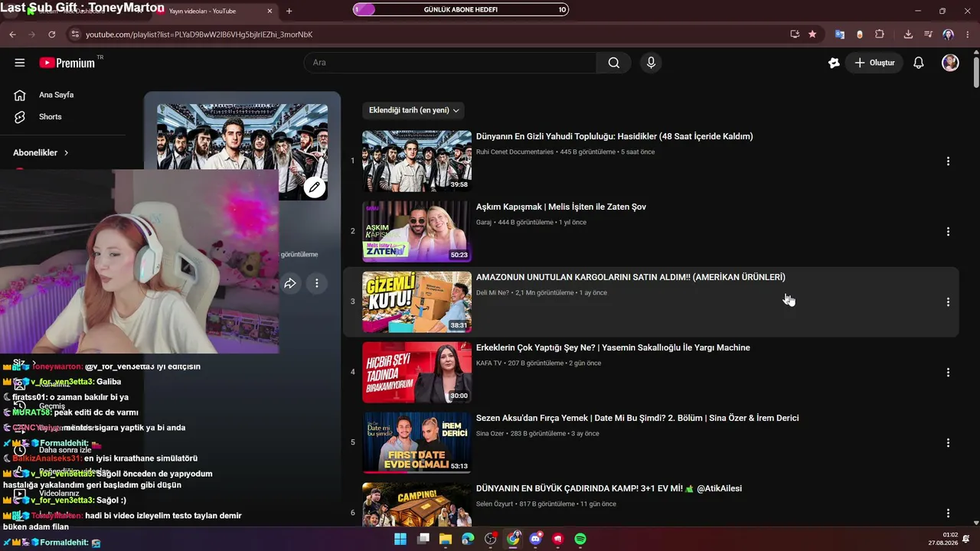Edit playlist cover with the pencil icon
Image resolution: width=980 pixels, height=551 pixels.
coord(314,187)
